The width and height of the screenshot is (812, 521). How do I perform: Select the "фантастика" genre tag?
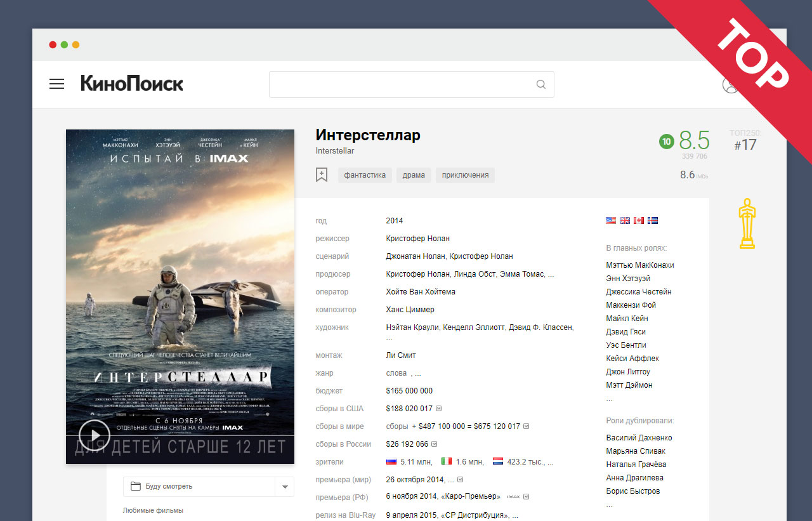(x=365, y=175)
